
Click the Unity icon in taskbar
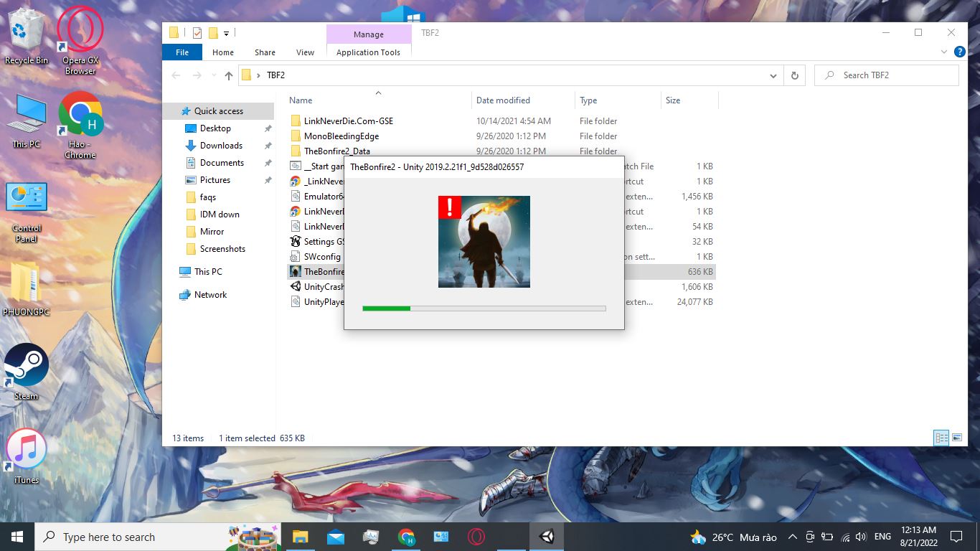point(547,537)
